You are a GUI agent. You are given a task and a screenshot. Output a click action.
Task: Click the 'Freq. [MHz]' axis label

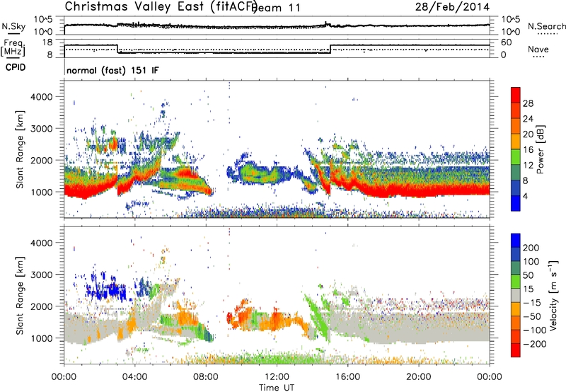13,47
